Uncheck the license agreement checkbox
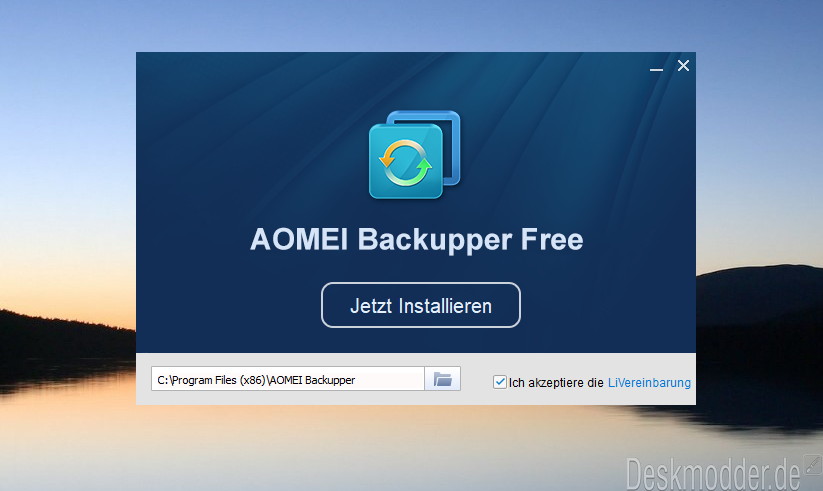This screenshot has width=823, height=491. 500,382
